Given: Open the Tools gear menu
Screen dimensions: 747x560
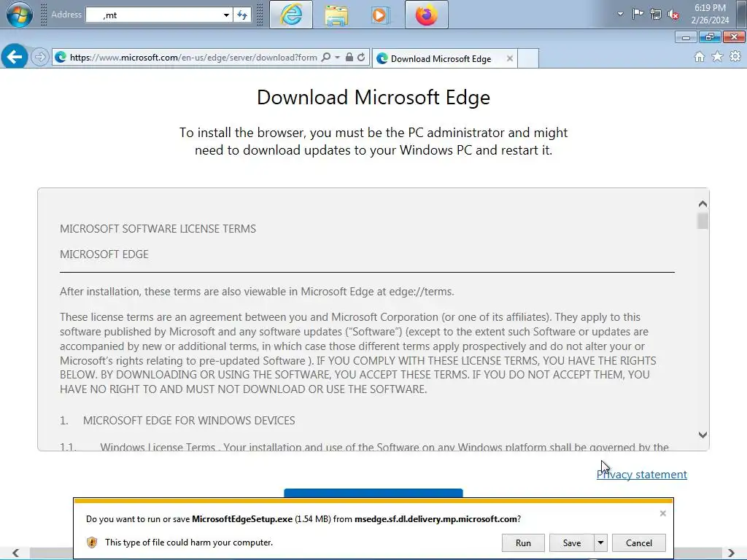Looking at the screenshot, I should pos(735,57).
